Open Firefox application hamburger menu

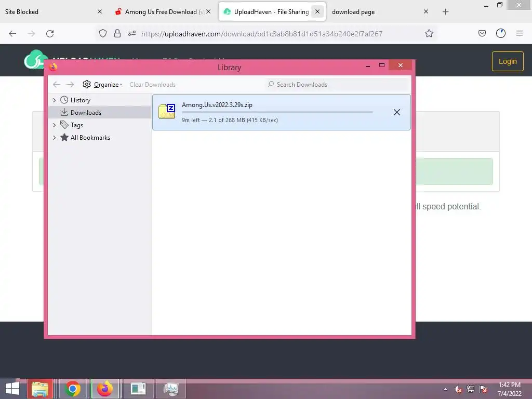click(519, 33)
